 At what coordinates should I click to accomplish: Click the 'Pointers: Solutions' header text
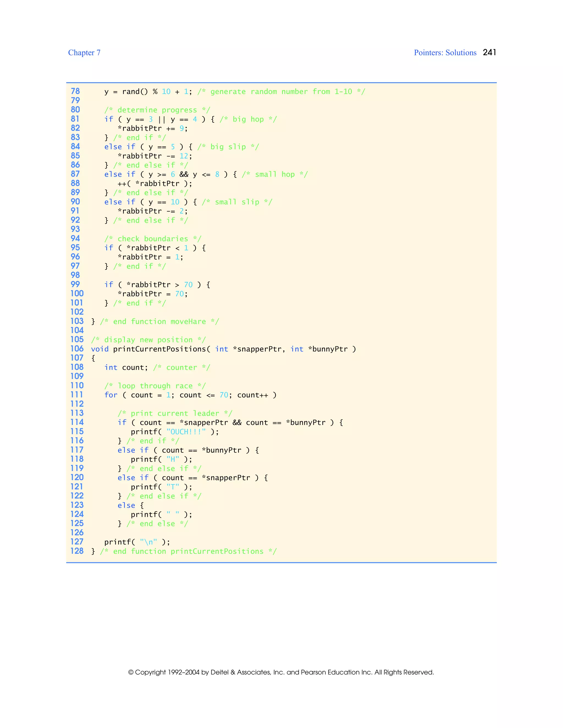coord(445,53)
